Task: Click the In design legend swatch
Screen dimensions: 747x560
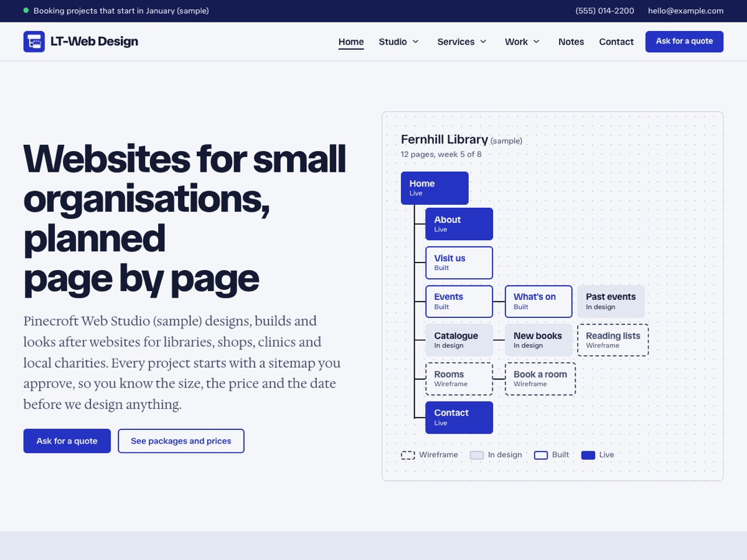Action: click(x=477, y=455)
